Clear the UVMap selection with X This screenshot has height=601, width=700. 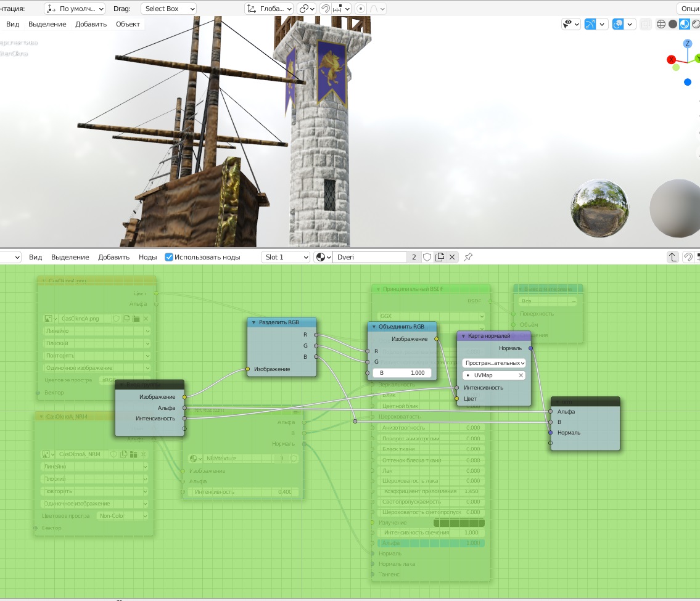click(x=521, y=375)
